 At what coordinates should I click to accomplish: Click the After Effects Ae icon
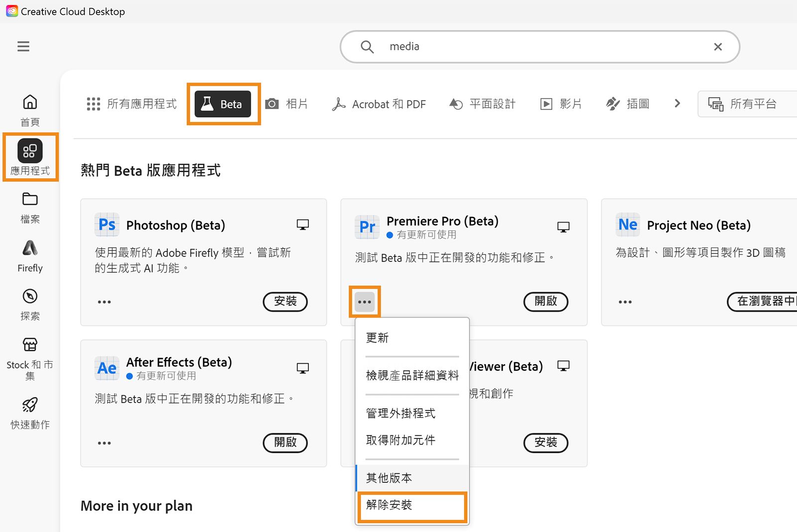point(107,368)
